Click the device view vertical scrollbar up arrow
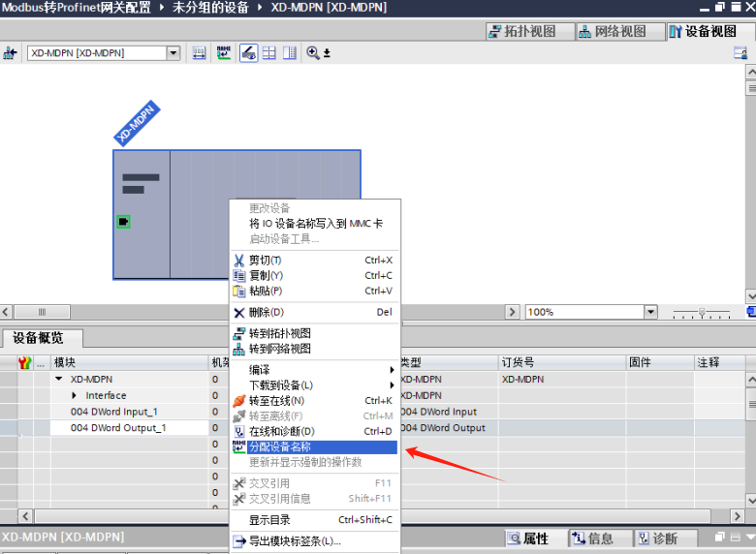 pyautogui.click(x=751, y=73)
